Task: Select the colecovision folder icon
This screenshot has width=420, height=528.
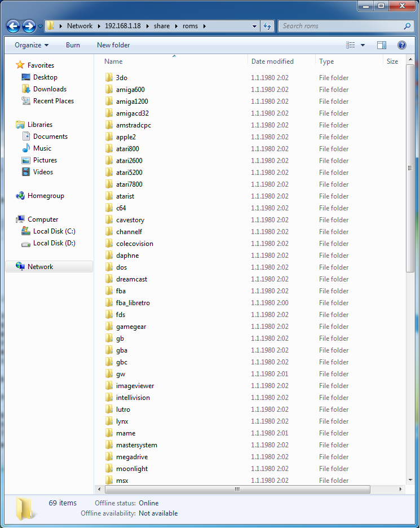Action: (x=109, y=244)
